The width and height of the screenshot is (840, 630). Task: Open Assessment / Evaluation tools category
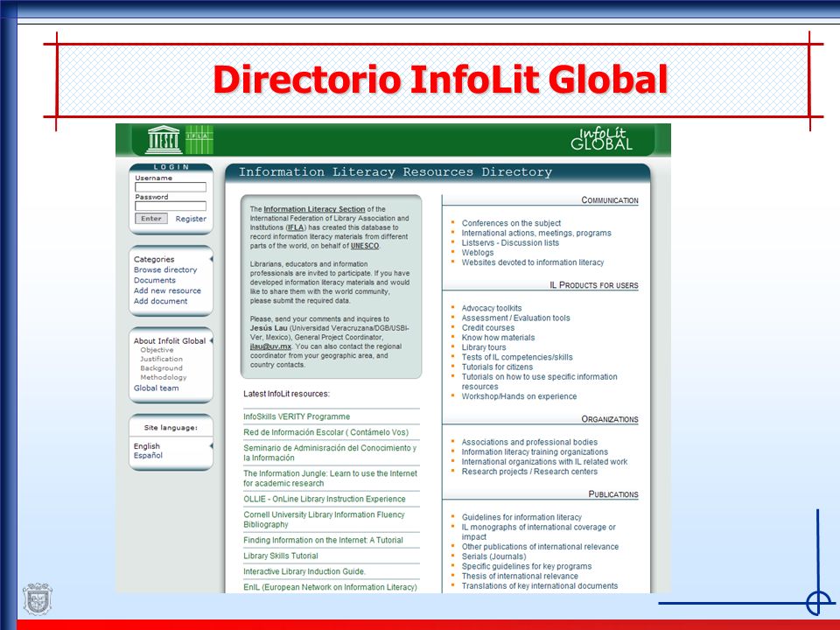pyautogui.click(x=516, y=318)
